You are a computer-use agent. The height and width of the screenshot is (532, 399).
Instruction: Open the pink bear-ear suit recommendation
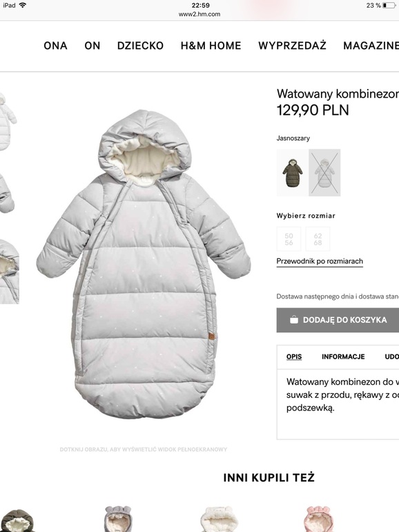(x=318, y=519)
